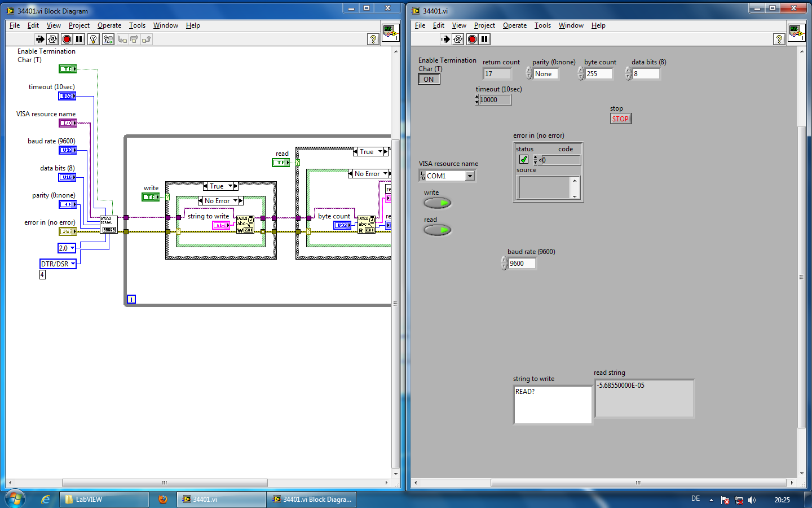Select the baud rate U32 terminal
Viewport: 812px width, 508px height.
tap(67, 150)
